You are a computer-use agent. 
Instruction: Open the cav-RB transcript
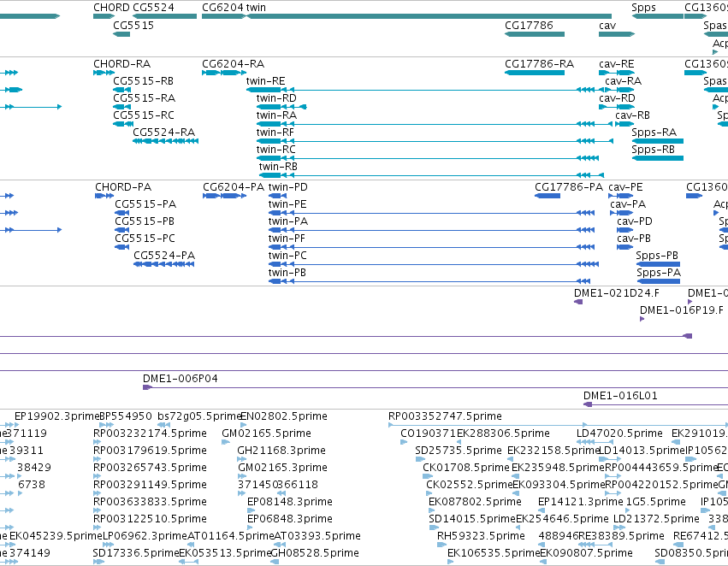point(632,115)
